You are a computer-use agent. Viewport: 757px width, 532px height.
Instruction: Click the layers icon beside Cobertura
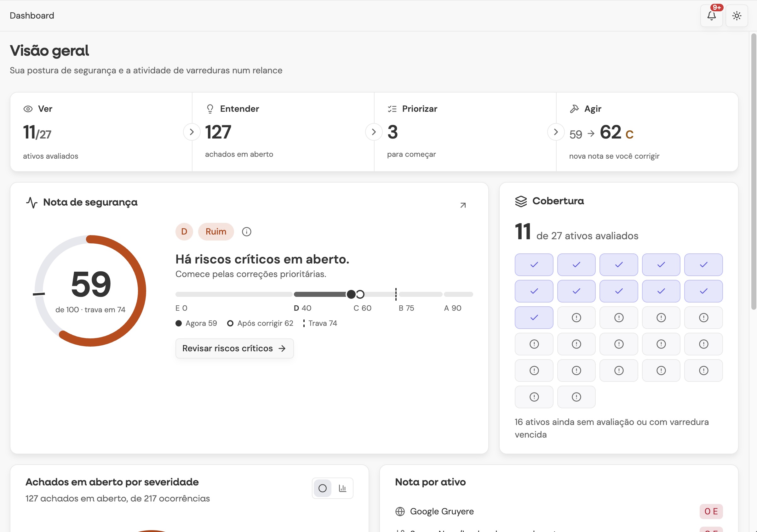pyautogui.click(x=521, y=201)
